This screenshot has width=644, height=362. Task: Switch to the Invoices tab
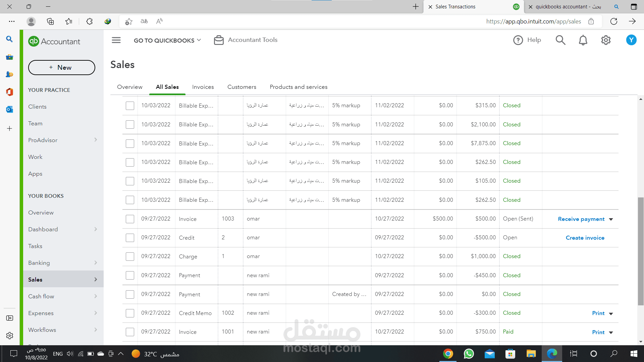(203, 87)
